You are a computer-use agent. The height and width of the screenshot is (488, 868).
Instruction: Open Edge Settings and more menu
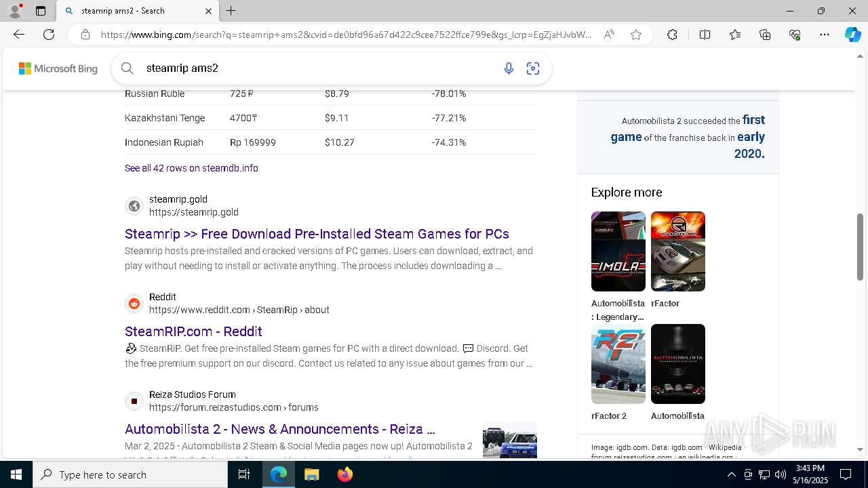point(825,35)
